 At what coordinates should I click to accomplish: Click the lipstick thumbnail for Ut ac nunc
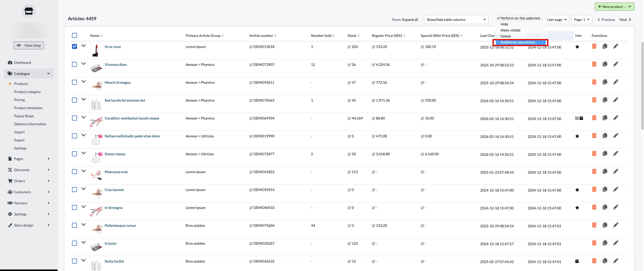click(x=96, y=50)
